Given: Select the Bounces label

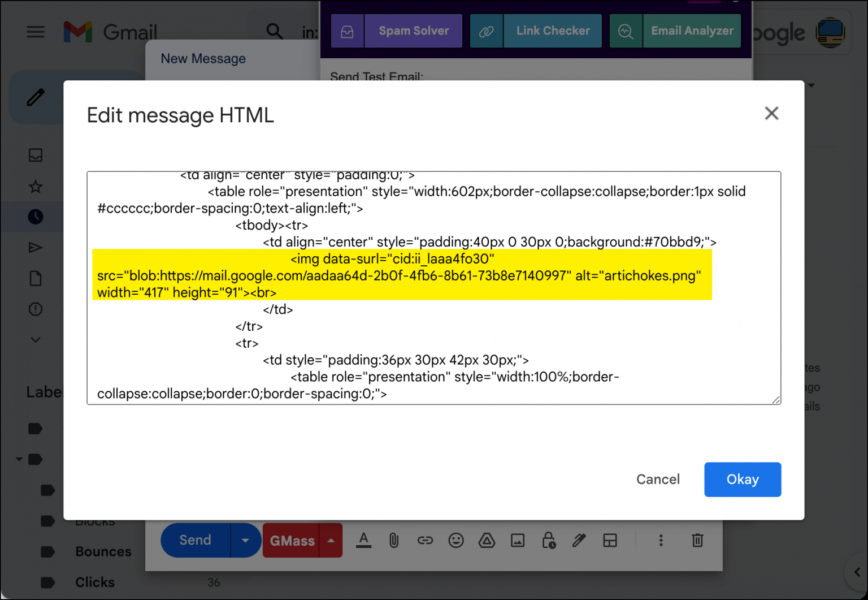Looking at the screenshot, I should tap(103, 551).
